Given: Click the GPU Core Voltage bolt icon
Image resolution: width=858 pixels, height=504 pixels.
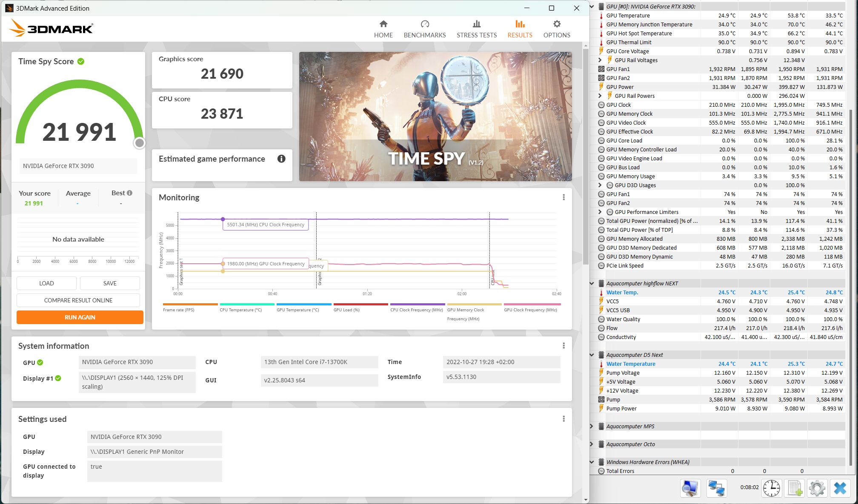Looking at the screenshot, I should tap(601, 51).
